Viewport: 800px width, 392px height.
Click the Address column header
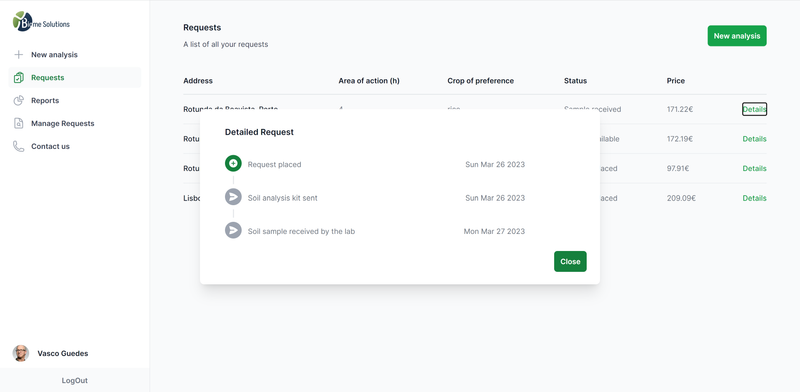[x=198, y=81]
